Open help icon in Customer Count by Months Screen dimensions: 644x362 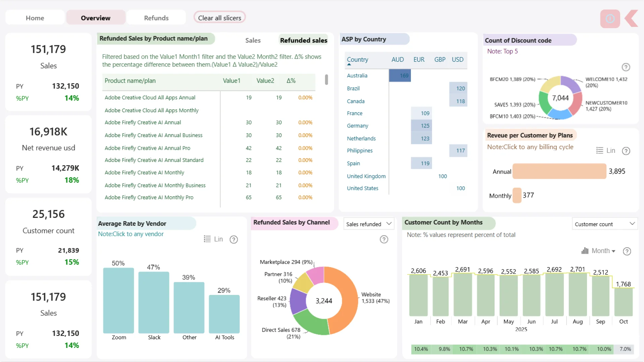(627, 251)
